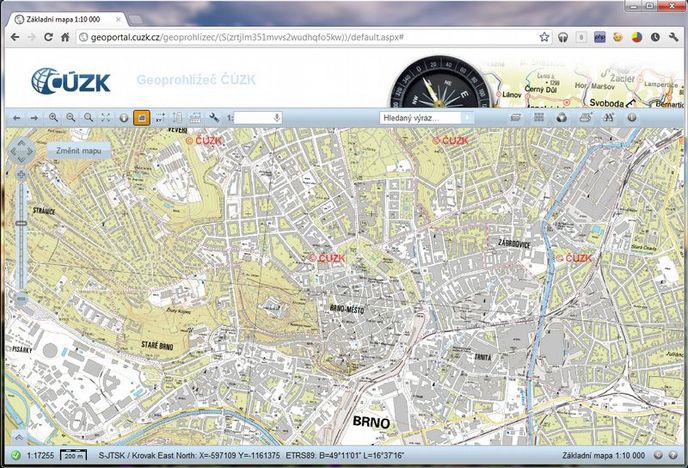Click the BRNO-MĚSTO map label
The image size is (688, 468).
pos(347,309)
